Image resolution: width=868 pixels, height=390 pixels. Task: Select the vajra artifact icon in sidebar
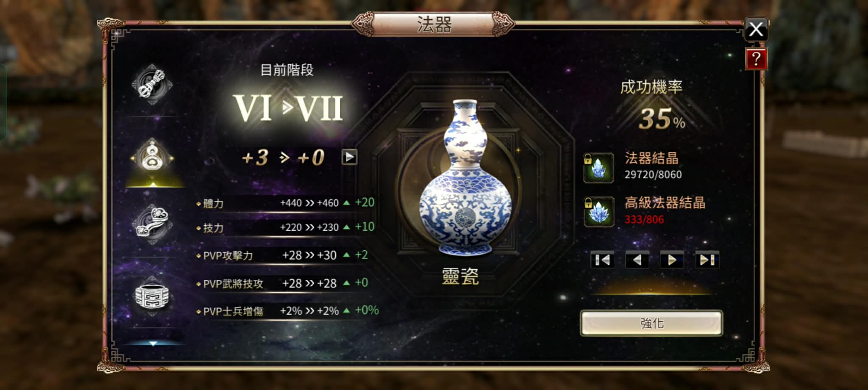coord(152,83)
